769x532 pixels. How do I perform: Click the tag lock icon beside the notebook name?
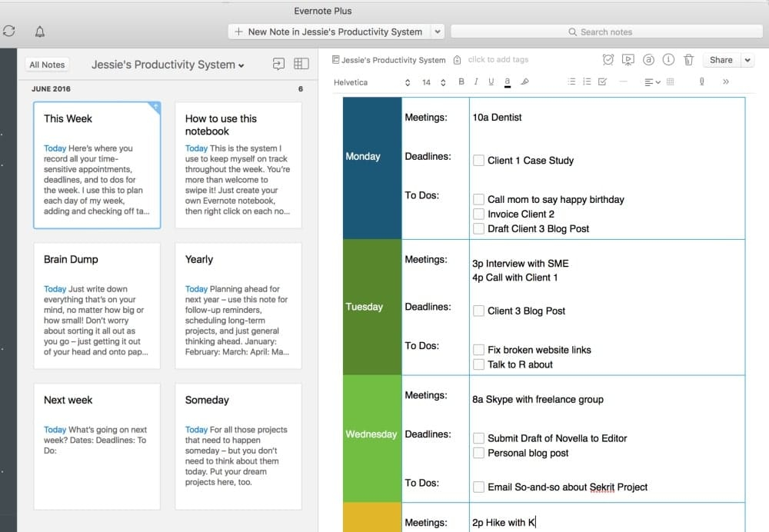(x=457, y=60)
